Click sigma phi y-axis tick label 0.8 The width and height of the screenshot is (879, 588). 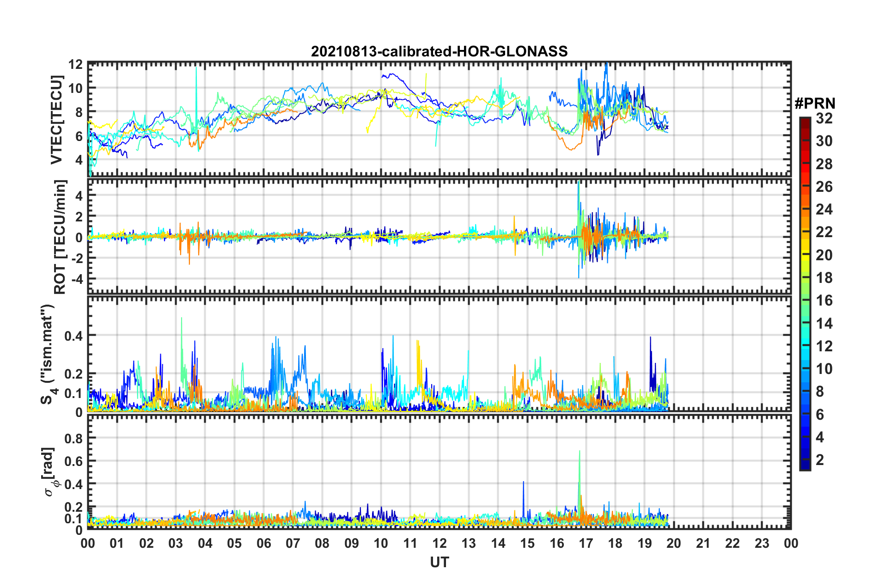point(74,438)
